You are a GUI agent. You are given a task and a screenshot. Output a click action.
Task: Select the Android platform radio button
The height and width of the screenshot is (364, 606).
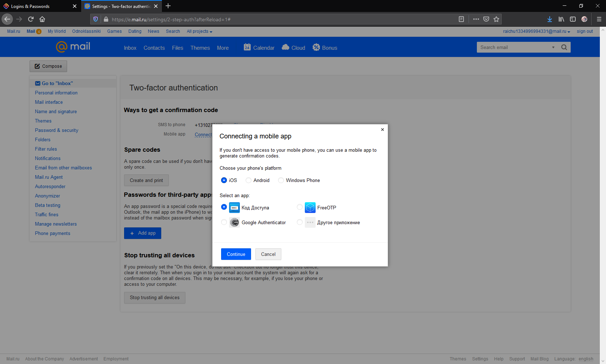249,180
